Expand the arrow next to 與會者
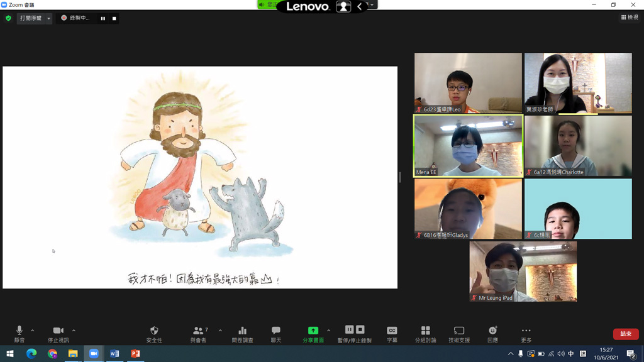This screenshot has height=362, width=644. [220, 331]
